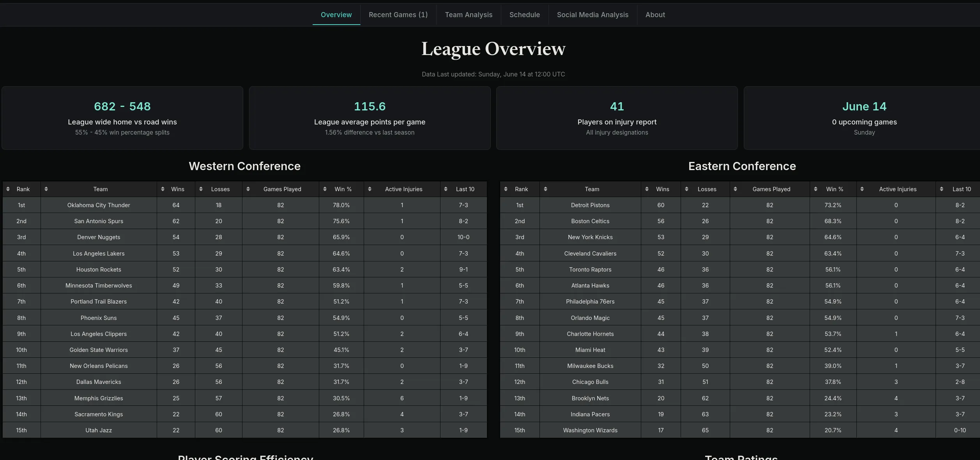Sort Eastern Conference Win % arrows
Image resolution: width=980 pixels, height=460 pixels.
(815, 189)
